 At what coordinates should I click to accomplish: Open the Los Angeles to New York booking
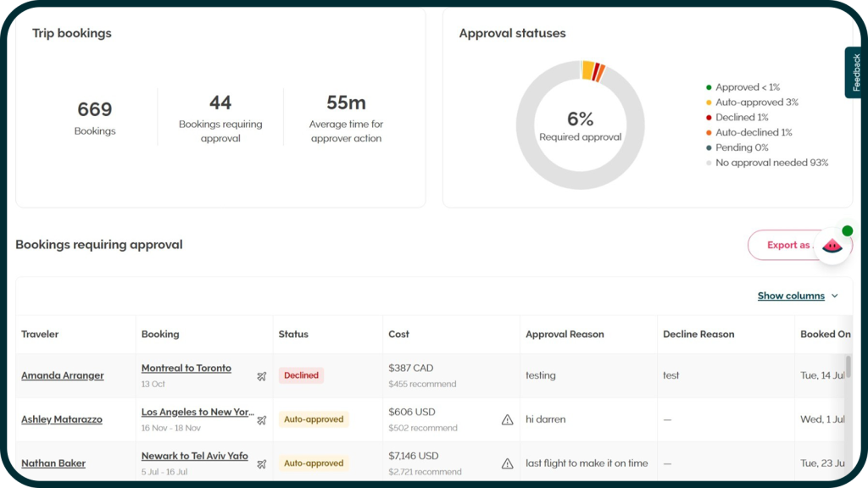(198, 412)
